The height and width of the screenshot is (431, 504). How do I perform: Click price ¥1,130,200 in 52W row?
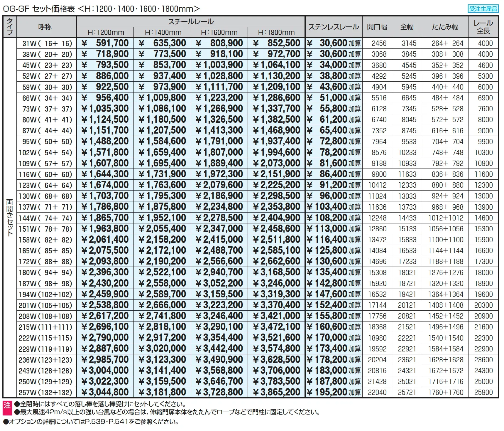276,76
